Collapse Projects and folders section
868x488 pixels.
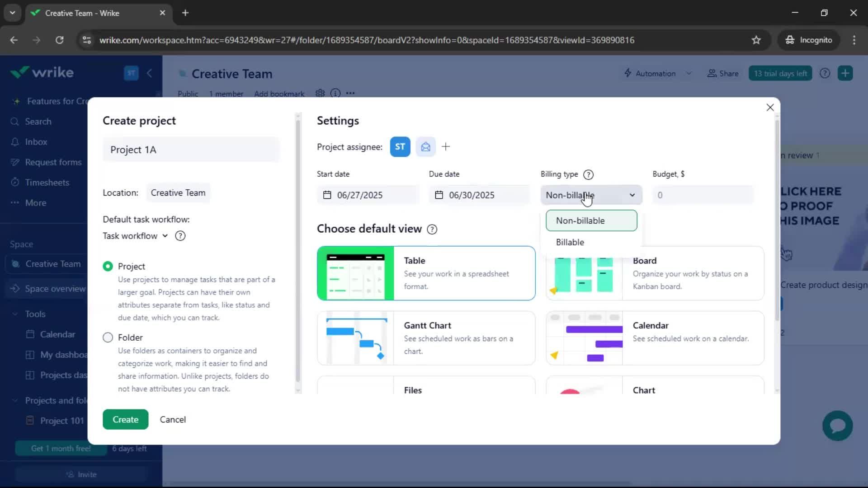15,400
